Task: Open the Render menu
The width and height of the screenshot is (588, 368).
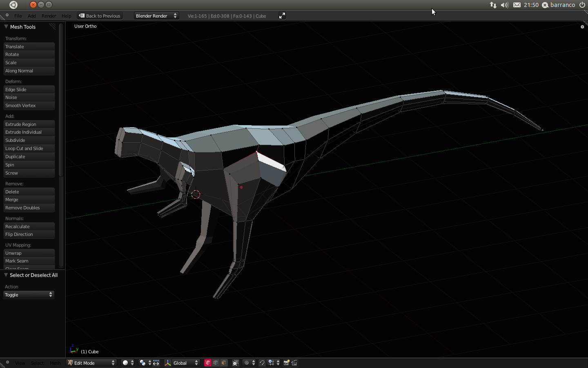Action: (49, 16)
